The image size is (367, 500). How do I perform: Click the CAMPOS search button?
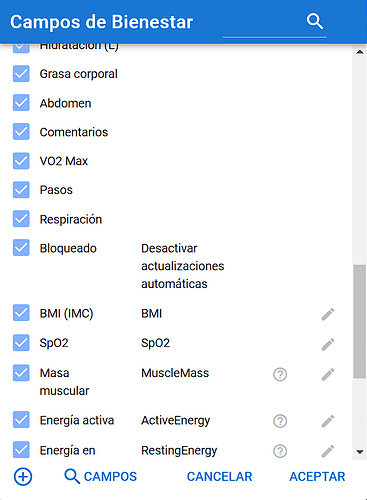100,477
